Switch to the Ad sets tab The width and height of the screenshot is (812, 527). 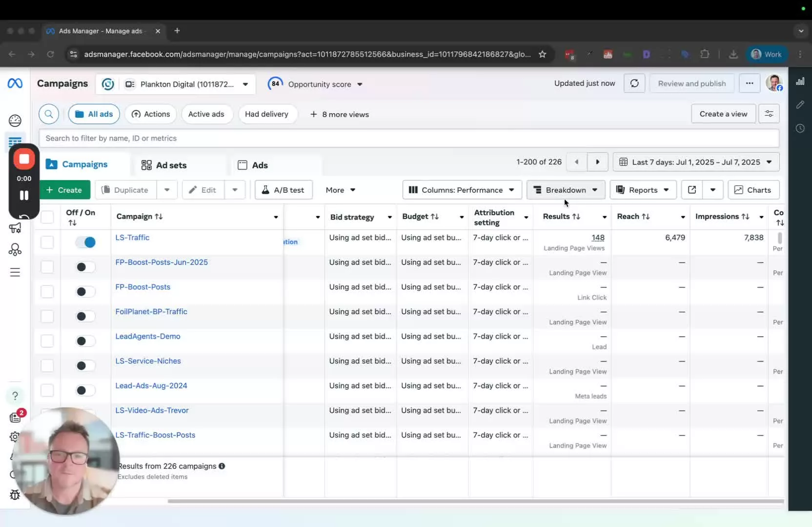point(171,165)
